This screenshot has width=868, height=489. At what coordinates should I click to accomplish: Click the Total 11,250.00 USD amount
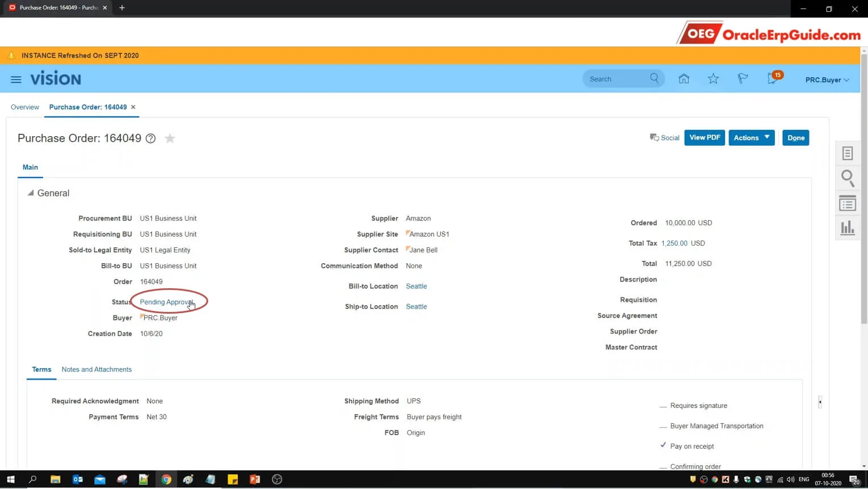(688, 264)
